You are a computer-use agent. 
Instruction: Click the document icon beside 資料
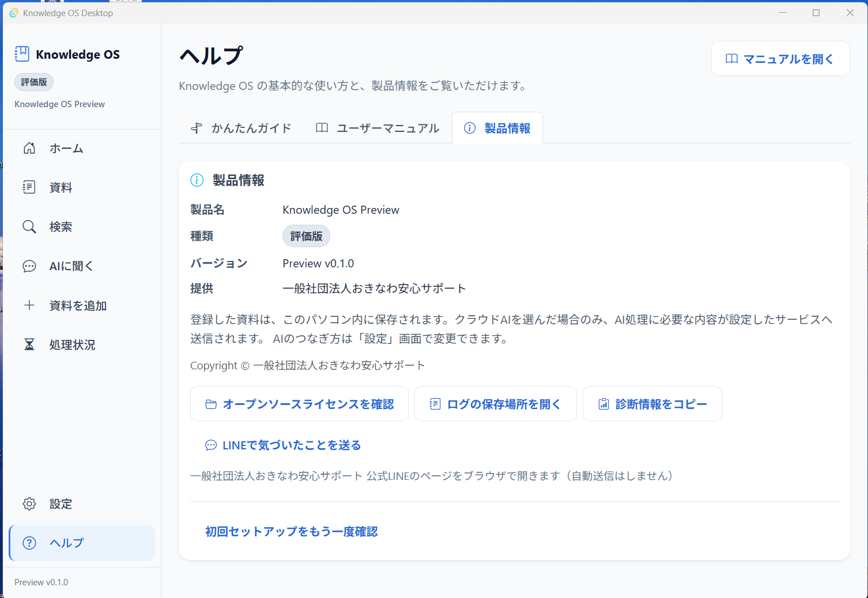click(29, 187)
